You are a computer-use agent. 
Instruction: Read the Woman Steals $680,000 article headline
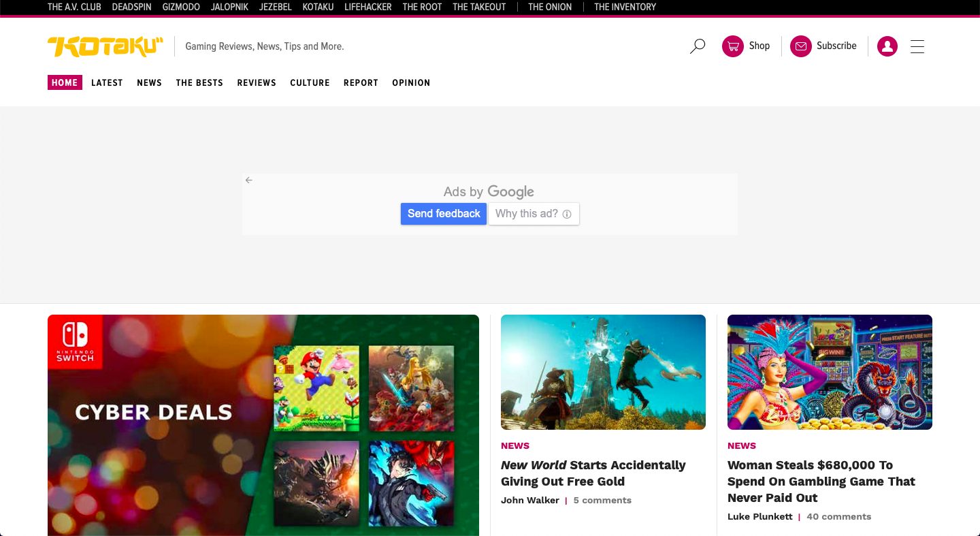821,482
